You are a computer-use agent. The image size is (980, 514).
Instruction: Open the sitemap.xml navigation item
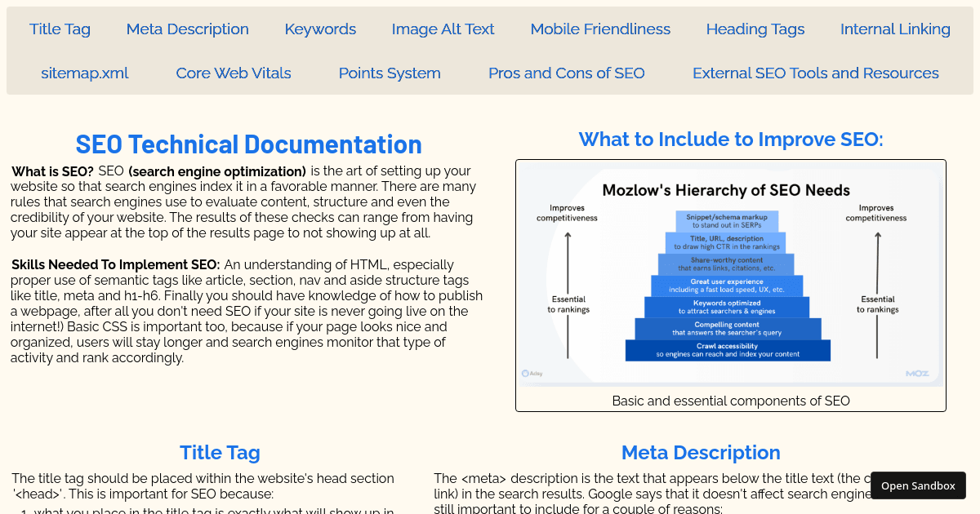click(x=84, y=73)
